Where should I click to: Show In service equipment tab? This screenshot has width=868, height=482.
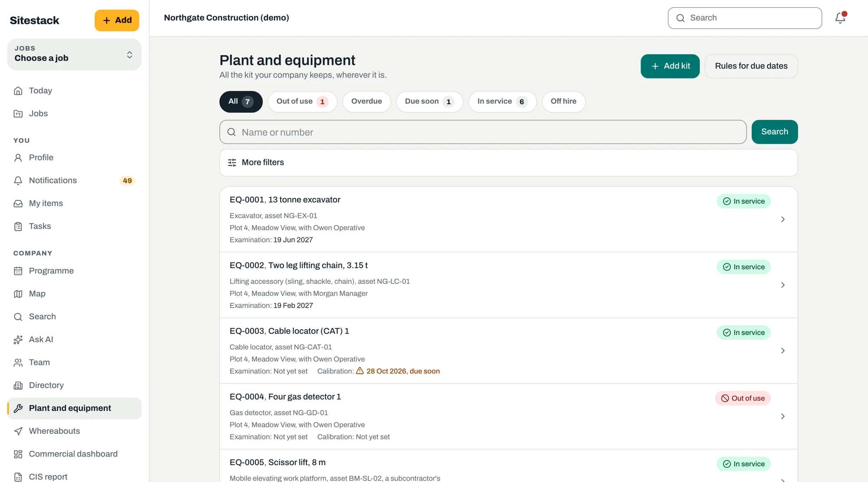point(502,102)
